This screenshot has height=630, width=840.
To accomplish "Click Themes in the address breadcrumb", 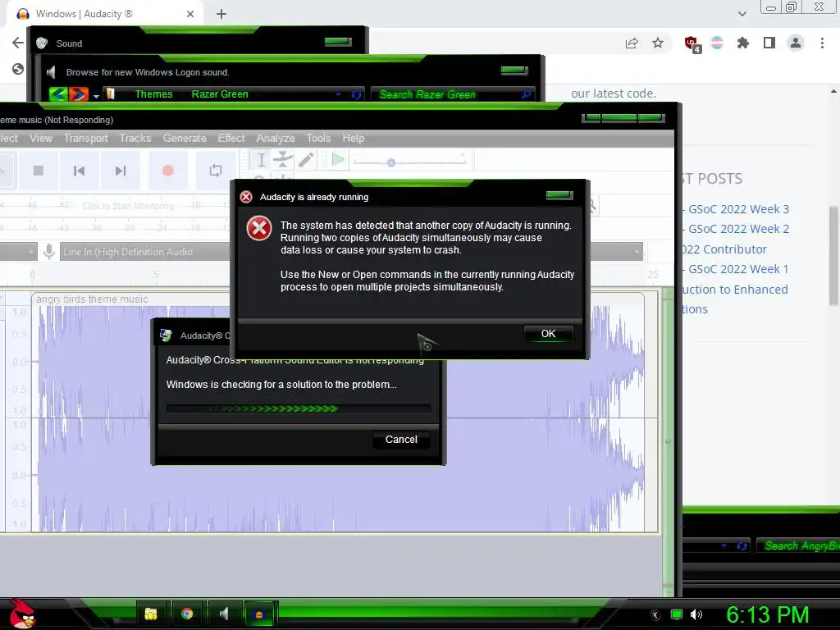I will tap(153, 94).
